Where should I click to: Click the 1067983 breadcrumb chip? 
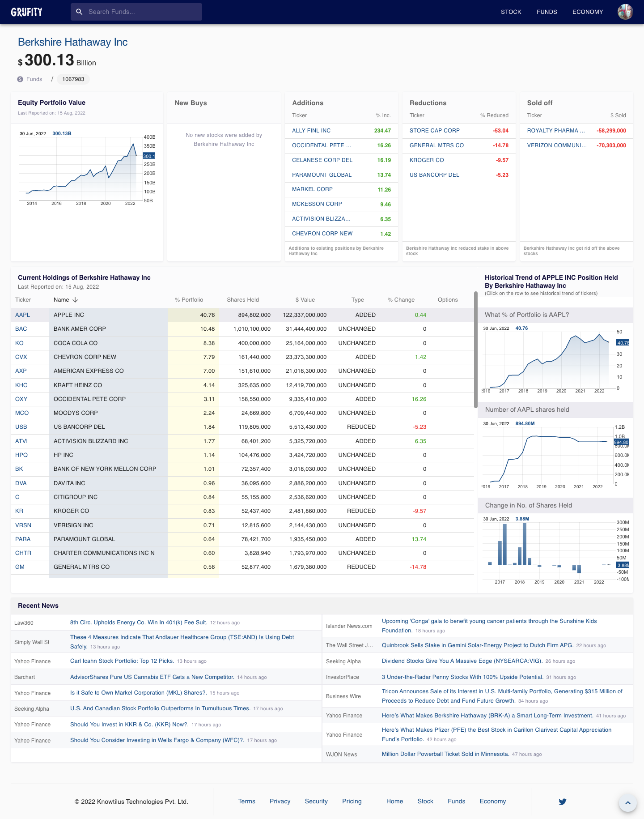click(x=73, y=79)
